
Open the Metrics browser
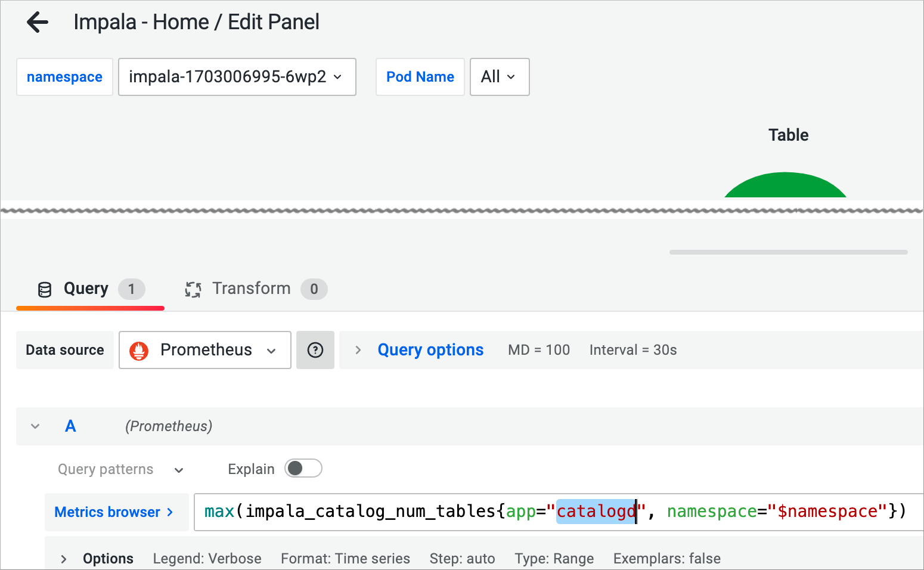(x=107, y=512)
